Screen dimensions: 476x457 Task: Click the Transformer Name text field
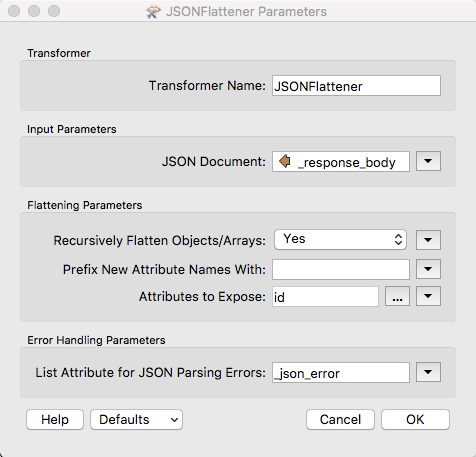tap(356, 86)
